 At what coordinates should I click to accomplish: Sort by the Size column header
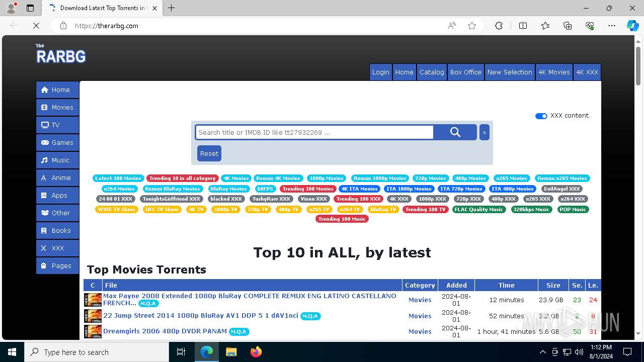[x=553, y=285]
